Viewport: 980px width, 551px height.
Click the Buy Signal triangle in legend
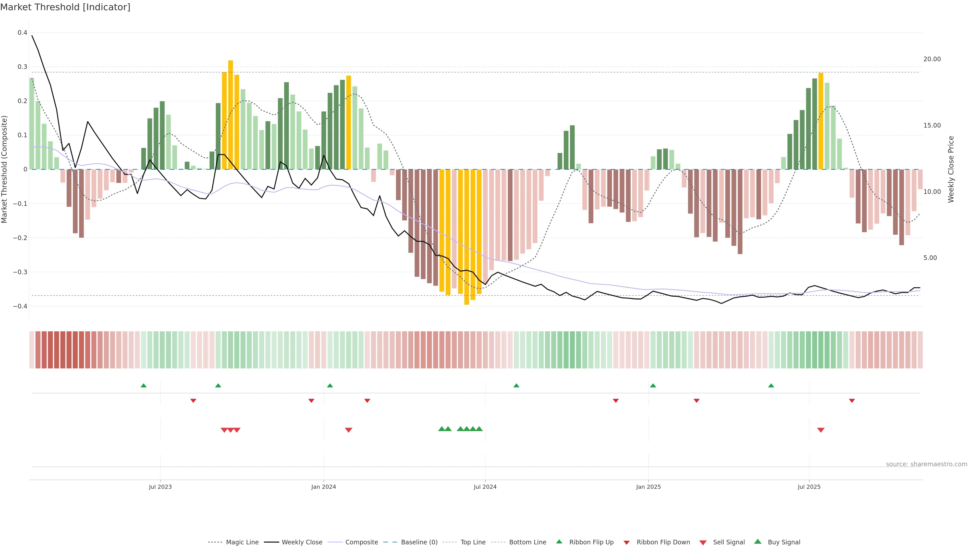pos(757,542)
